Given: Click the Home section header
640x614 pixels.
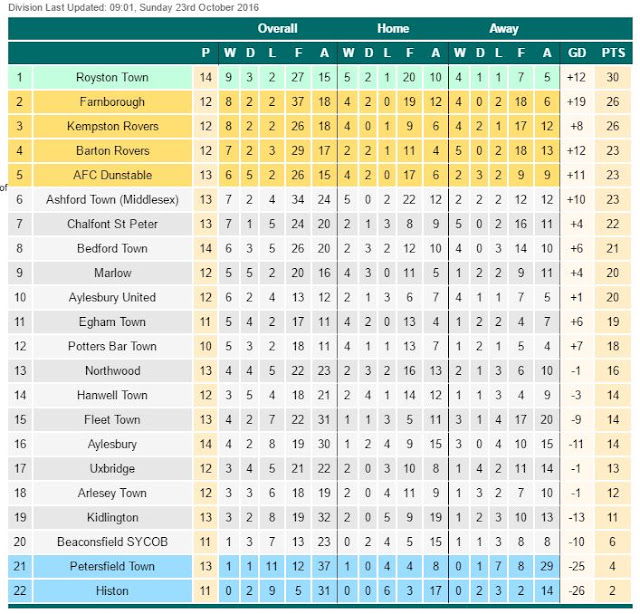Looking at the screenshot, I should 393,29.
